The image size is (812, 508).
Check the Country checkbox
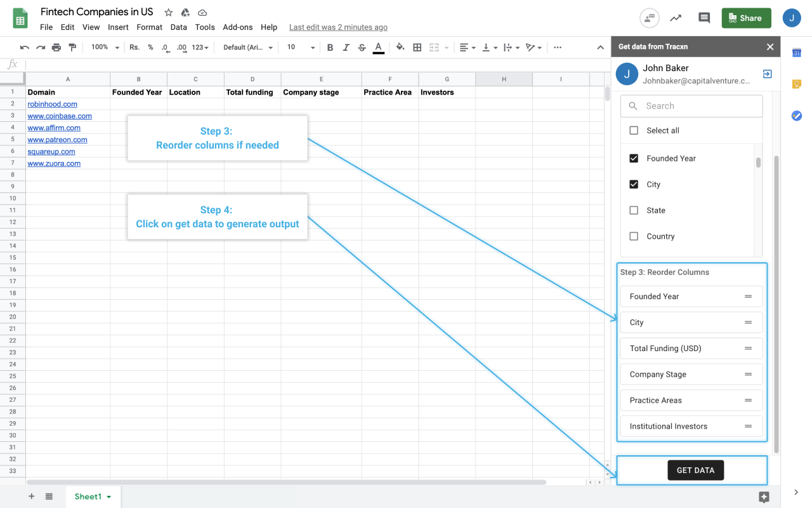pyautogui.click(x=634, y=237)
